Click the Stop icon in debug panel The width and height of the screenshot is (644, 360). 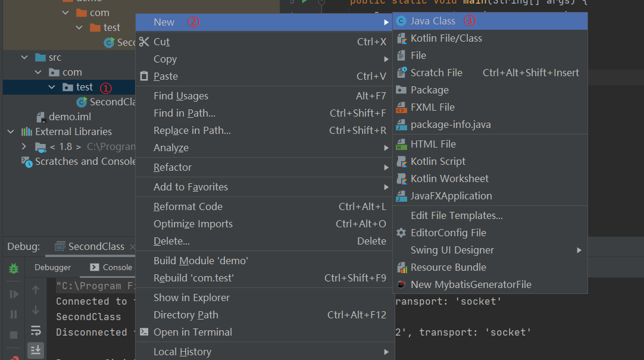click(x=14, y=335)
